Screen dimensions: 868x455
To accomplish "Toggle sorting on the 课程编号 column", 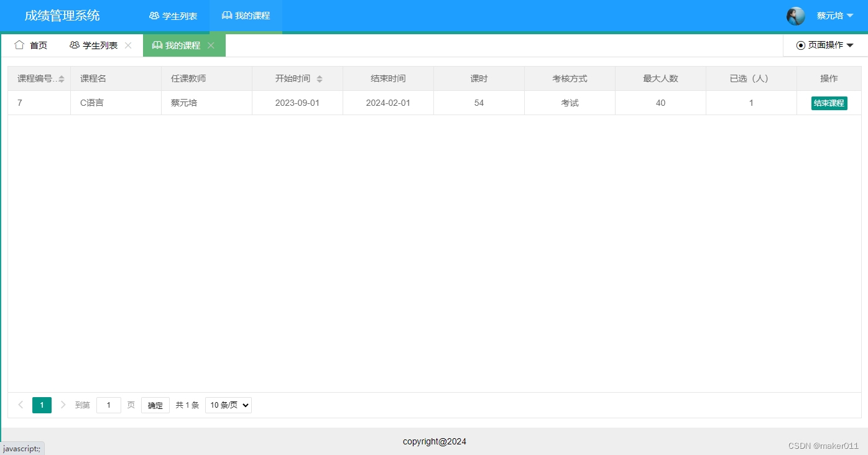I will pyautogui.click(x=60, y=78).
